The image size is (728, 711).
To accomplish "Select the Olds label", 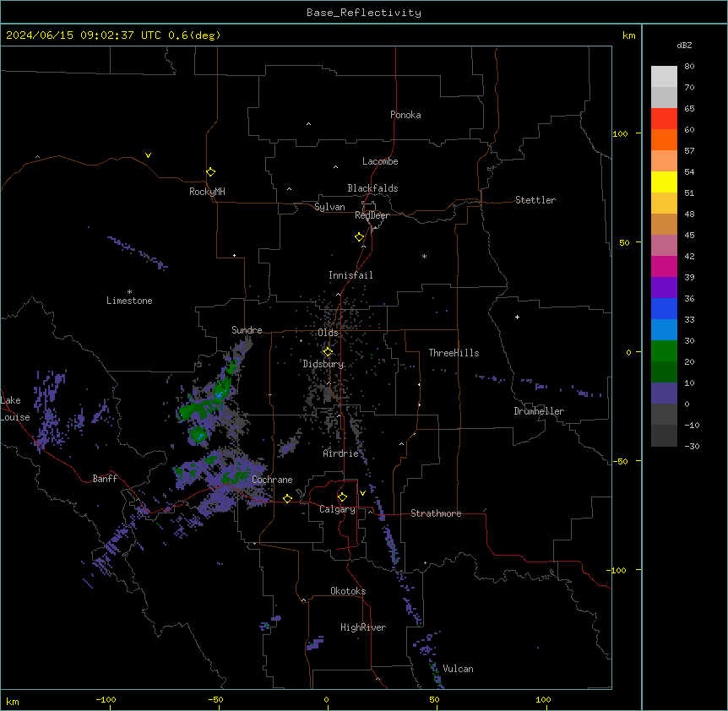I will pyautogui.click(x=328, y=333).
